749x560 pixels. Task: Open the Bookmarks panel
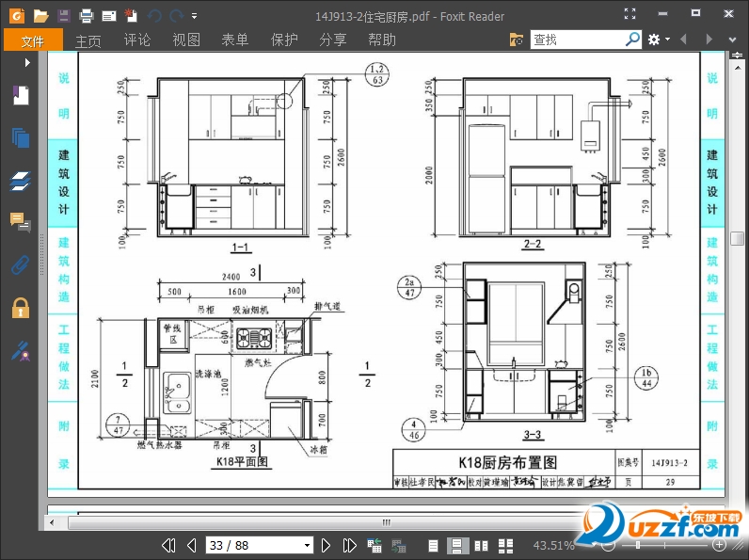(x=21, y=95)
